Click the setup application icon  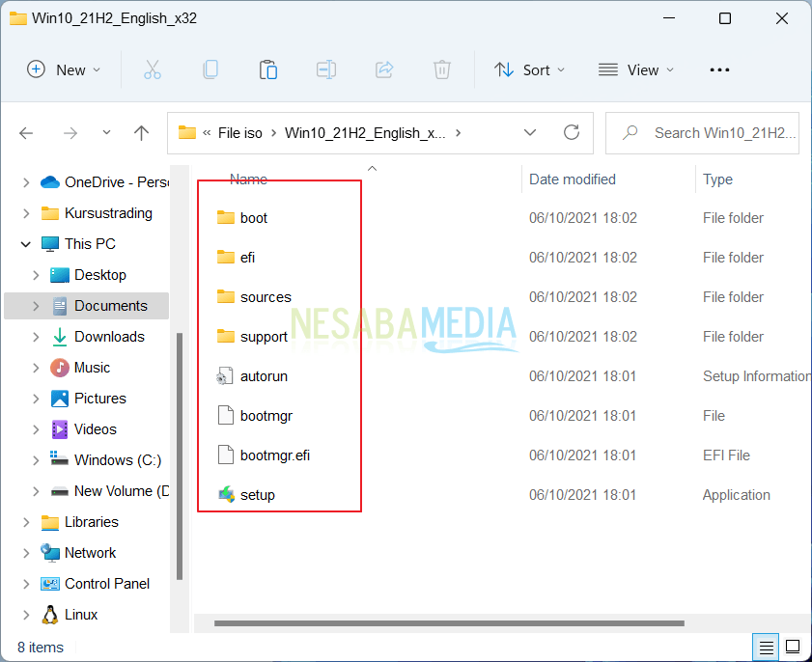pyautogui.click(x=226, y=494)
